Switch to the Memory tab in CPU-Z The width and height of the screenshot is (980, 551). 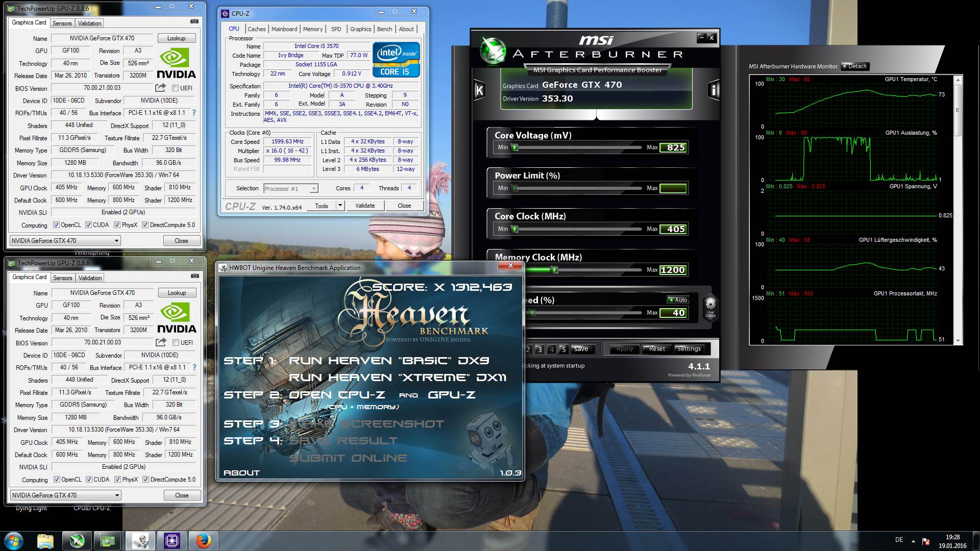(313, 29)
